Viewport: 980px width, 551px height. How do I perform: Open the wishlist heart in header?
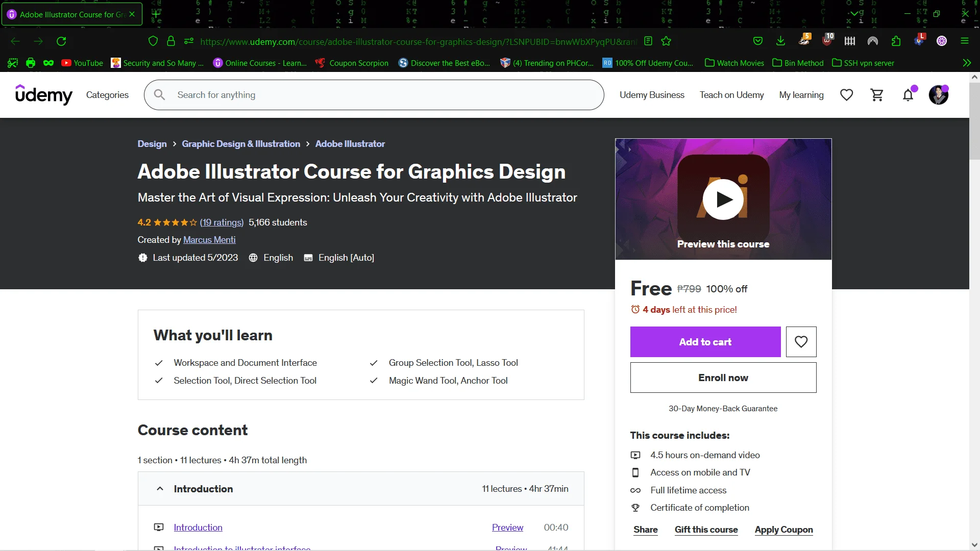(847, 95)
